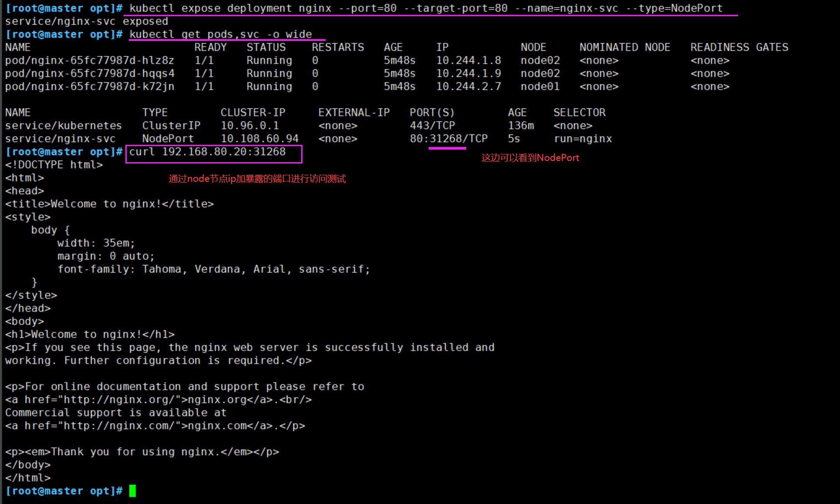840x504 pixels.
Task: Click the 'For online documentation and support' line
Action: (185, 387)
